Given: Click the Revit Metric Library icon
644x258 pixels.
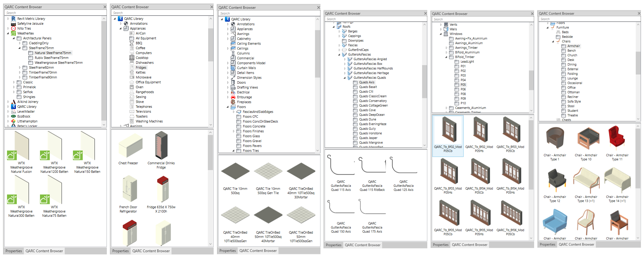Looking at the screenshot, I should pyautogui.click(x=13, y=19).
